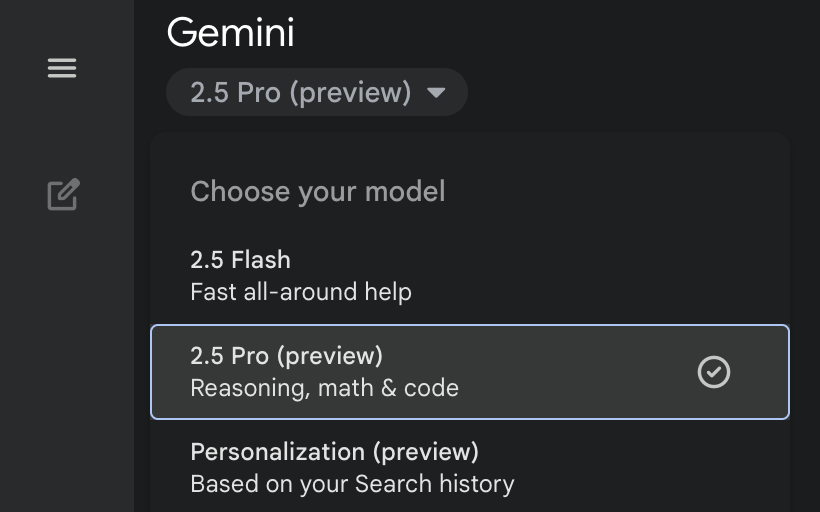Click the highlighted 2.5 Pro row title
The height and width of the screenshot is (512, 820).
pos(286,356)
